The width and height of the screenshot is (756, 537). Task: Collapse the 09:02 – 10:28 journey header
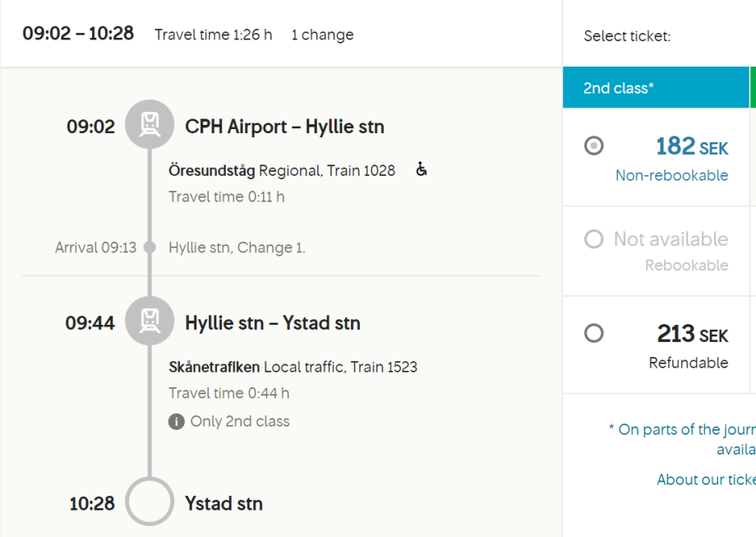(x=78, y=35)
